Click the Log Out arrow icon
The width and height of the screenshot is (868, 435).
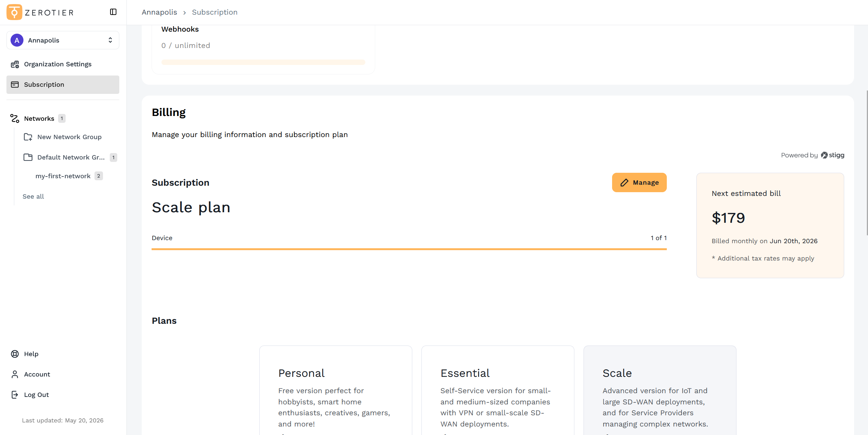tap(15, 395)
